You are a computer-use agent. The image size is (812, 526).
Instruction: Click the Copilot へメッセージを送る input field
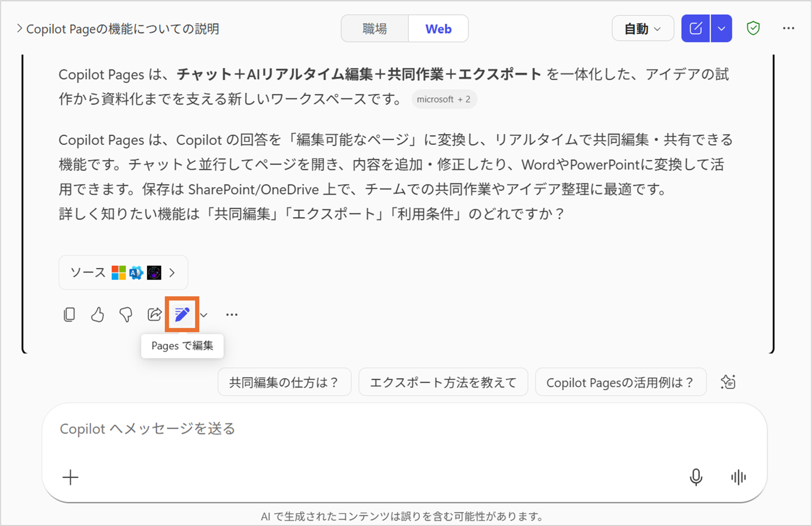(374, 429)
